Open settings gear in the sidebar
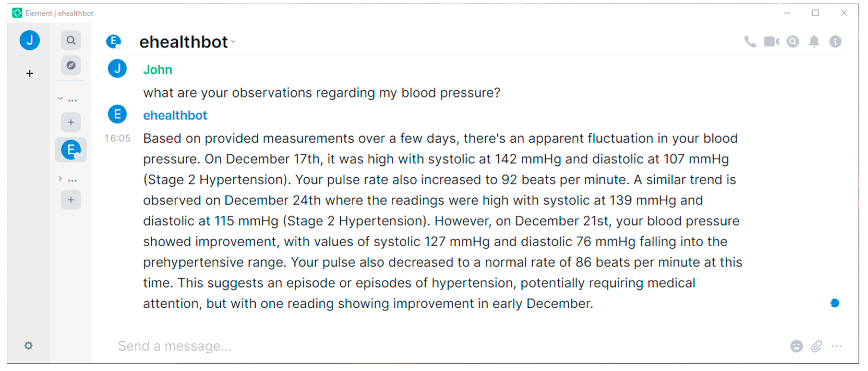868x371 pixels. click(x=29, y=346)
